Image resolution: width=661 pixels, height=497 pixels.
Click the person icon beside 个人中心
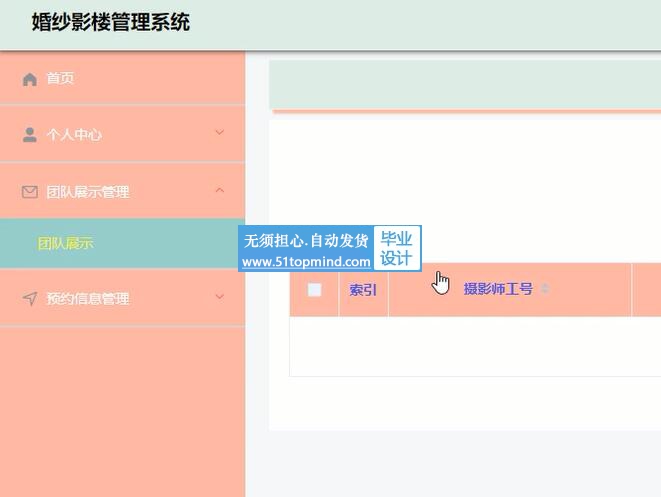(x=29, y=135)
